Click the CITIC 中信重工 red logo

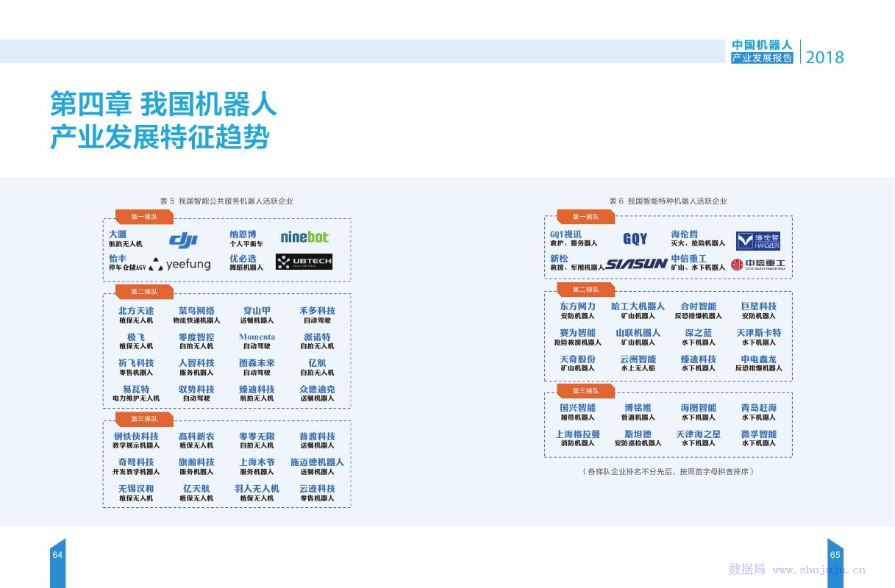[x=758, y=264]
